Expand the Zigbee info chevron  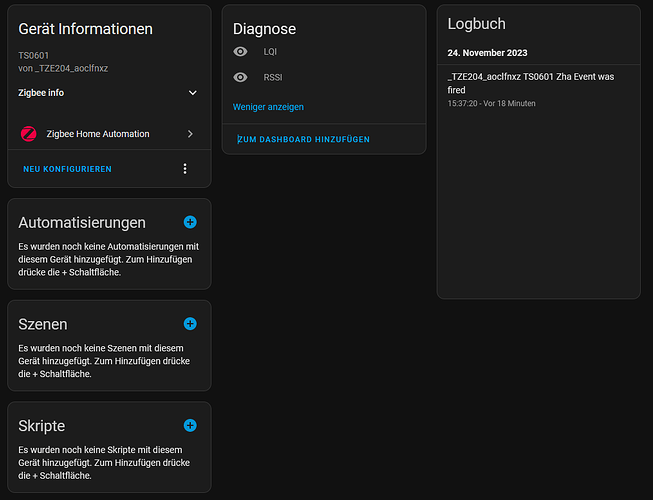point(193,93)
